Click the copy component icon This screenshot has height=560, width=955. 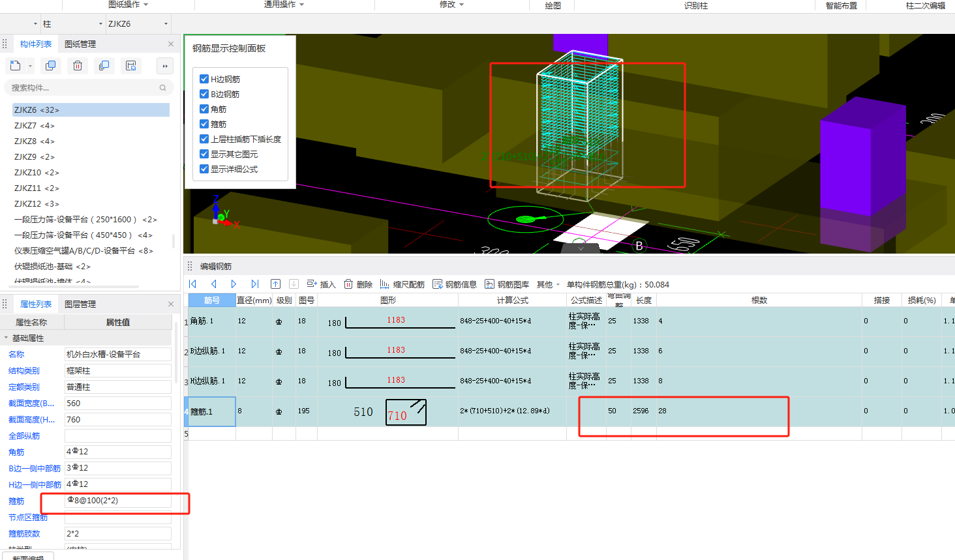tap(50, 66)
